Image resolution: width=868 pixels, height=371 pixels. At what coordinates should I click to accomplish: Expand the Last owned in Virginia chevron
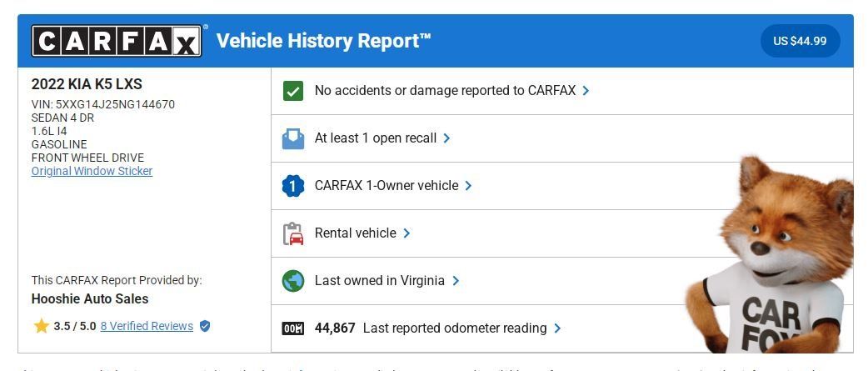456,281
